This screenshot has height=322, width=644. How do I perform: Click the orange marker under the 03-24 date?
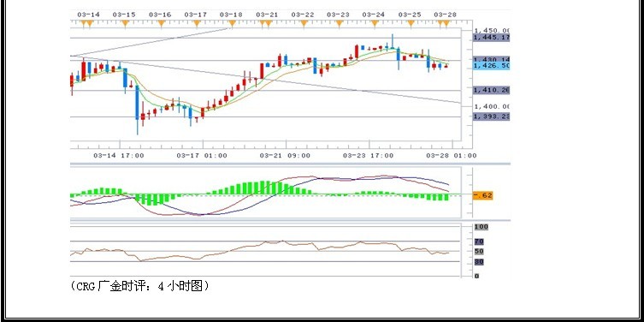tap(374, 23)
